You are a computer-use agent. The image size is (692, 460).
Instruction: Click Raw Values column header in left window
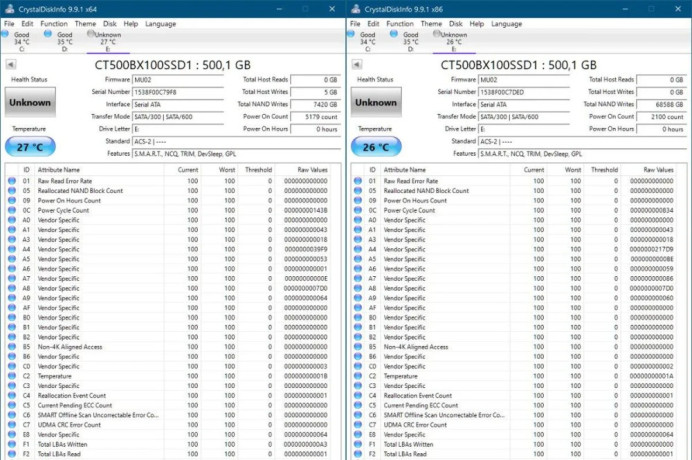click(304, 170)
